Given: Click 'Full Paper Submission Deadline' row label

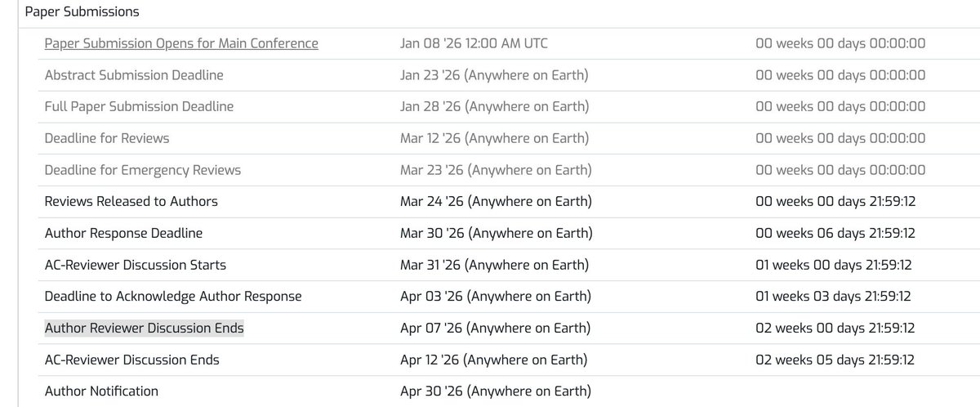Looking at the screenshot, I should point(139,106).
